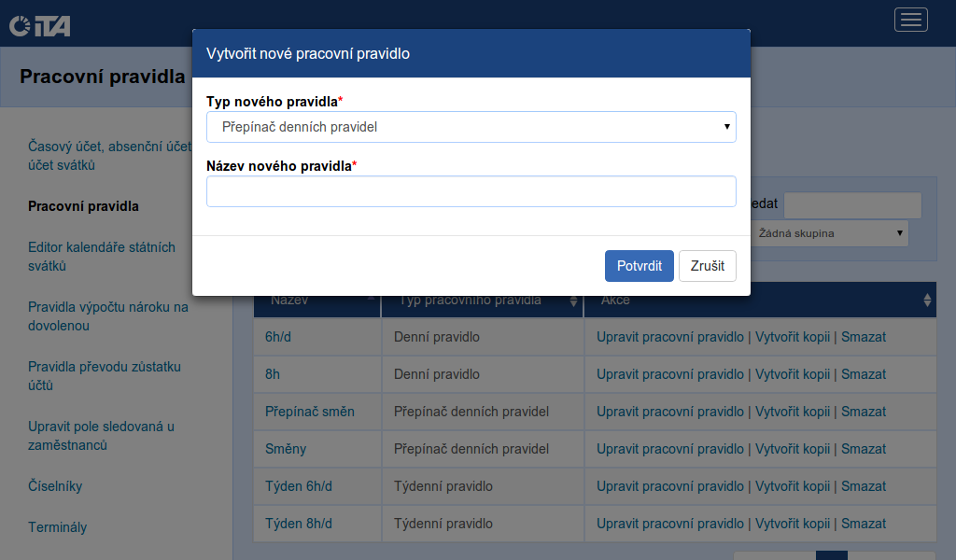The image size is (956, 560).
Task: Open Typ nového pravidla dropdown
Action: pyautogui.click(x=471, y=127)
